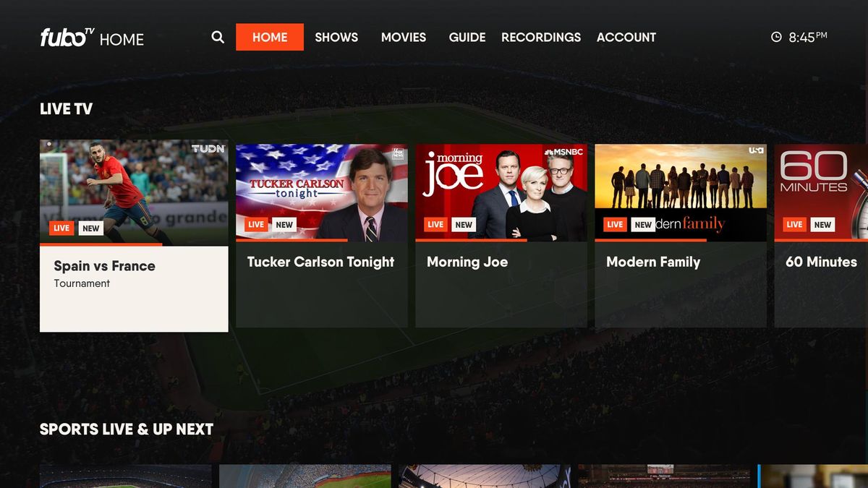The width and height of the screenshot is (868, 488).
Task: Click the TUDN channel logo on Spain vs France
Action: coord(208,149)
